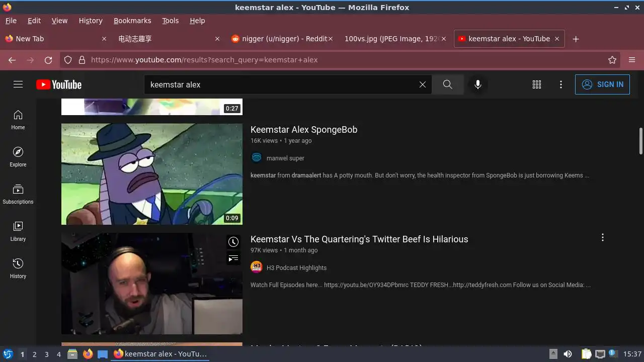644x362 pixels.
Task: Open View menu
Action: pos(59,21)
